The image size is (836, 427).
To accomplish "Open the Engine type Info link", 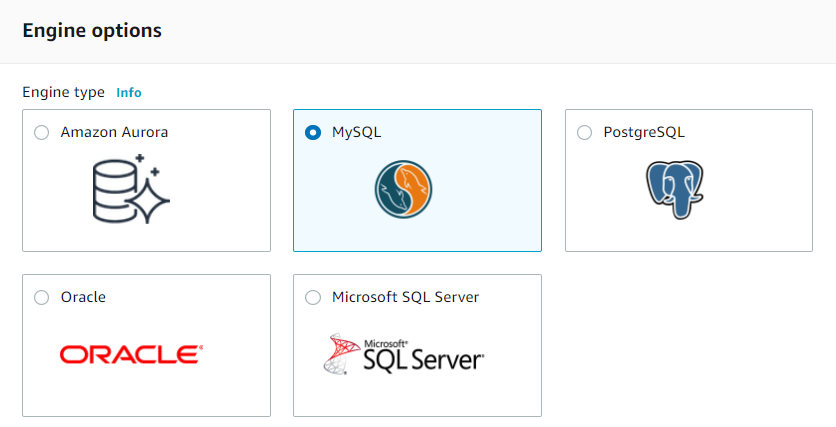I will click(x=129, y=93).
